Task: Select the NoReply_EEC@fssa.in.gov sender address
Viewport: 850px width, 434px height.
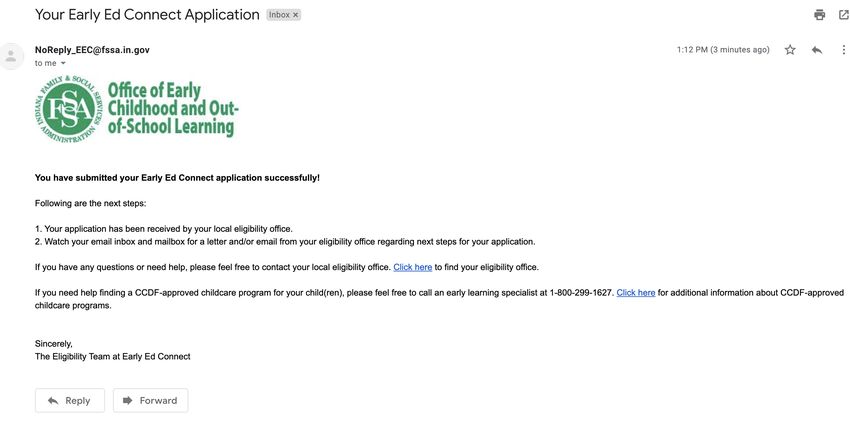Action: 92,50
